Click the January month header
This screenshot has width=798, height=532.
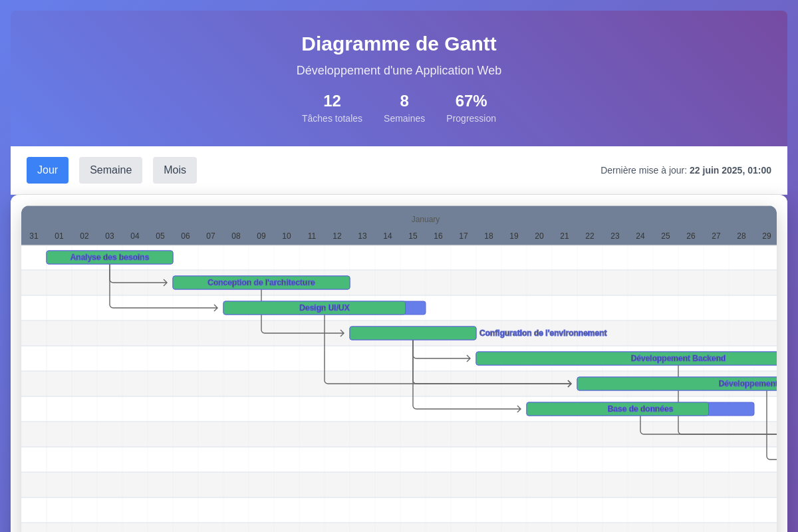tap(426, 219)
